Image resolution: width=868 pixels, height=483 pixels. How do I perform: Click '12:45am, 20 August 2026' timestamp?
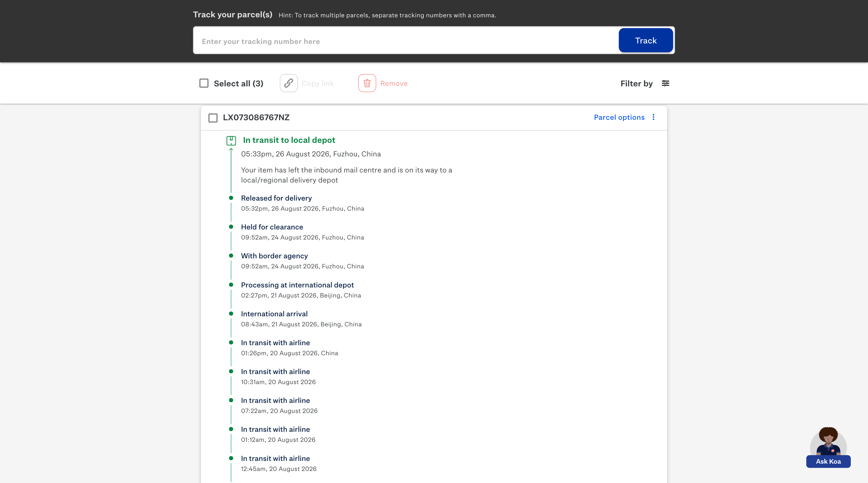pos(279,469)
